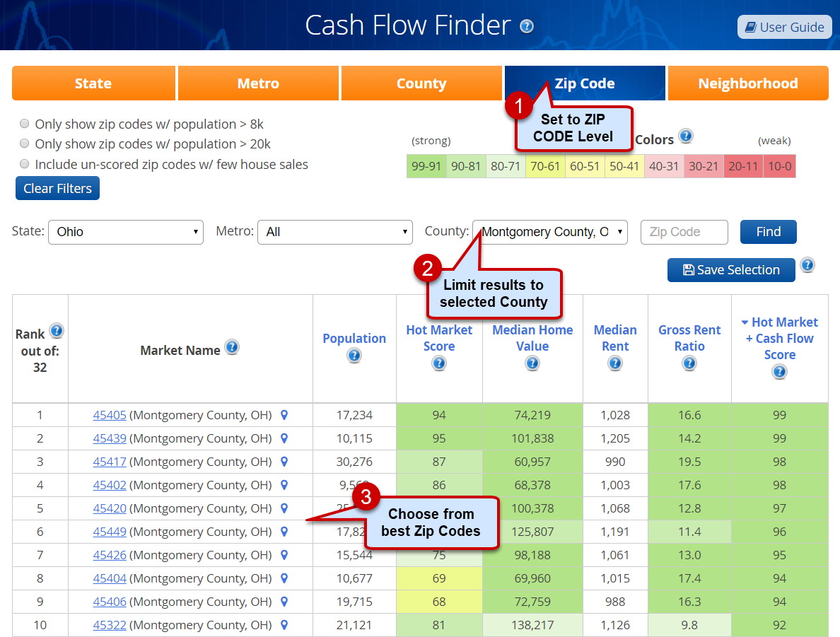840x637 pixels.
Task: Open the User Guide
Action: coord(785,27)
